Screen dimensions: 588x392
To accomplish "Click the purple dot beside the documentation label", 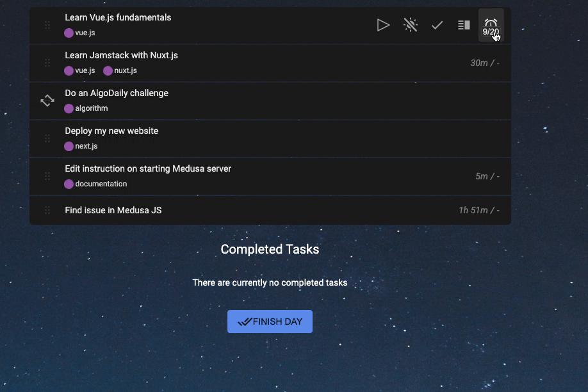I will pos(68,184).
